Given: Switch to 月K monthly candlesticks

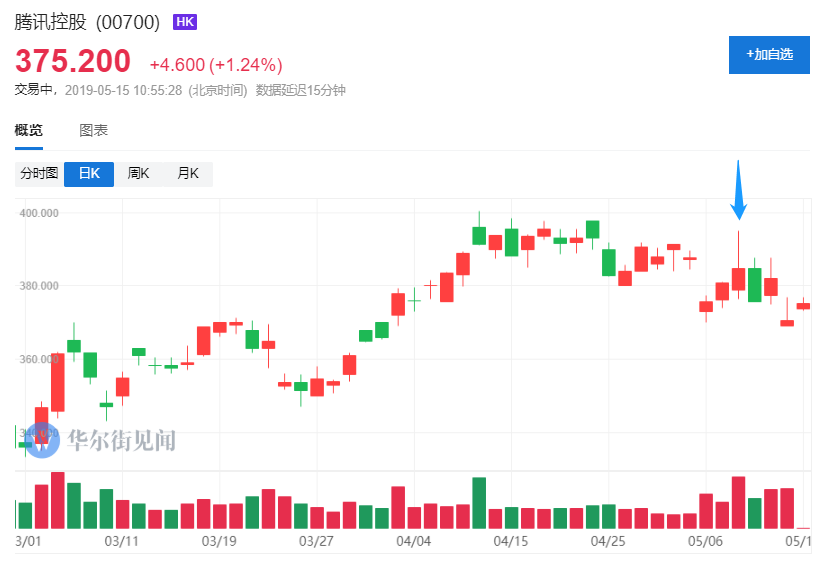Looking at the screenshot, I should point(188,173).
